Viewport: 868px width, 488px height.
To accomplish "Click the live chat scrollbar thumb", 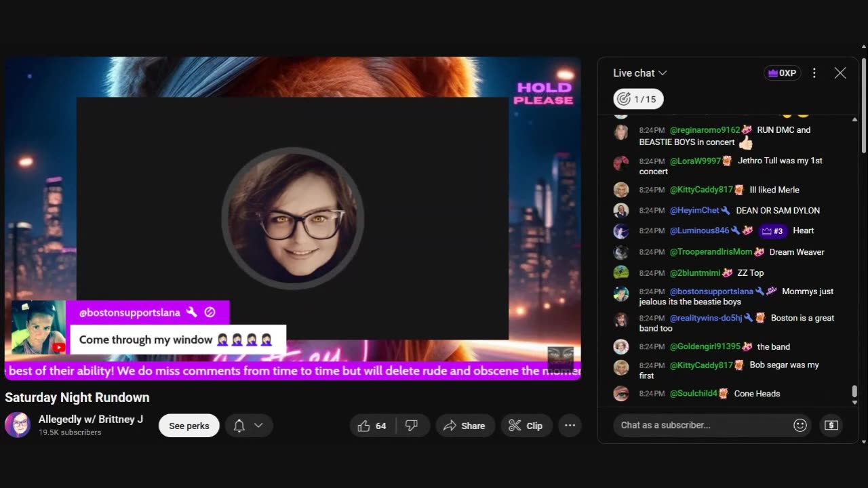I will (x=854, y=392).
